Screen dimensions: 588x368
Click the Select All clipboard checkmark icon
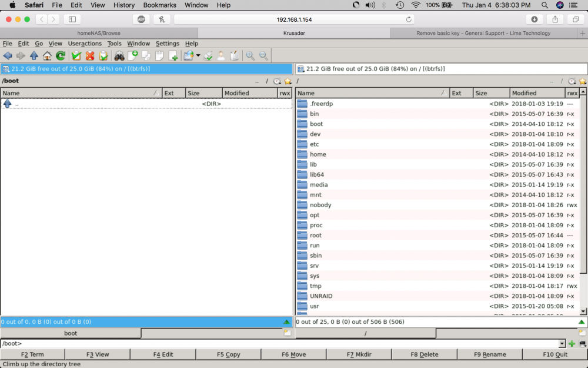click(x=76, y=56)
